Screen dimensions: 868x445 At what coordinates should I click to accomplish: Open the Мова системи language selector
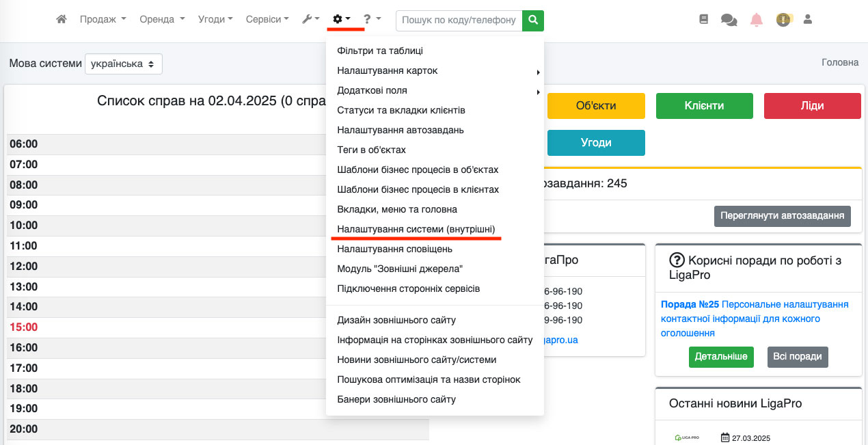click(x=124, y=64)
